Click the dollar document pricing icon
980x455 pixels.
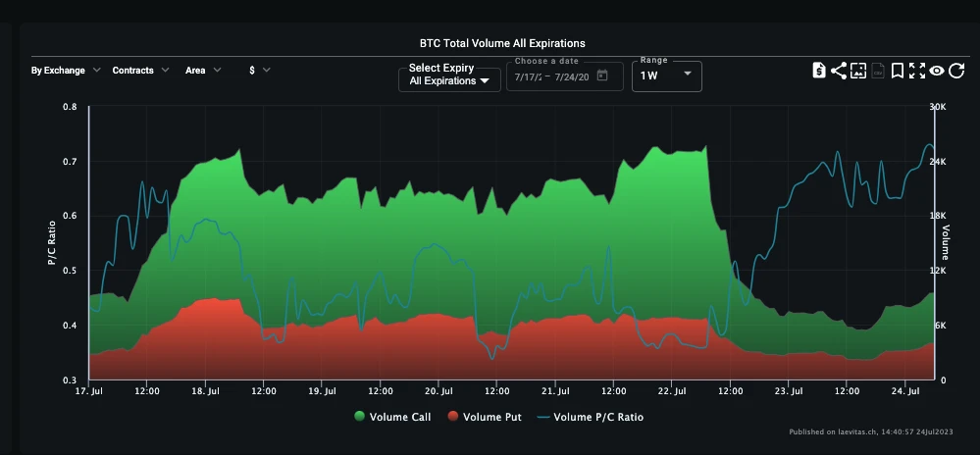[819, 71]
